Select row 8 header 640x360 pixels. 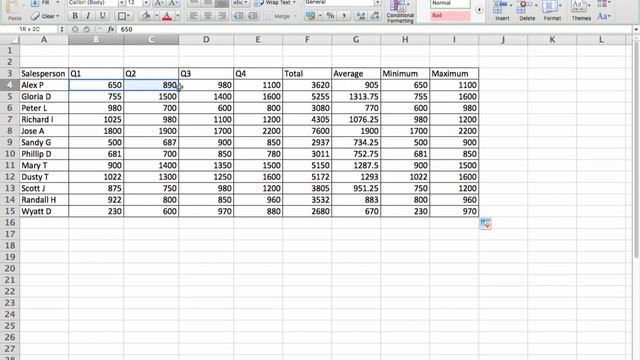(9, 131)
